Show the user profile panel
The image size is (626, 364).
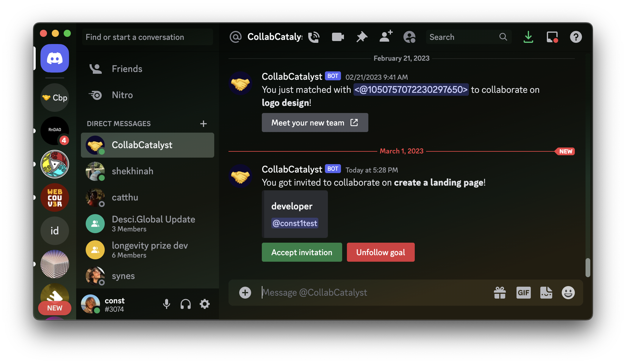[x=409, y=37]
